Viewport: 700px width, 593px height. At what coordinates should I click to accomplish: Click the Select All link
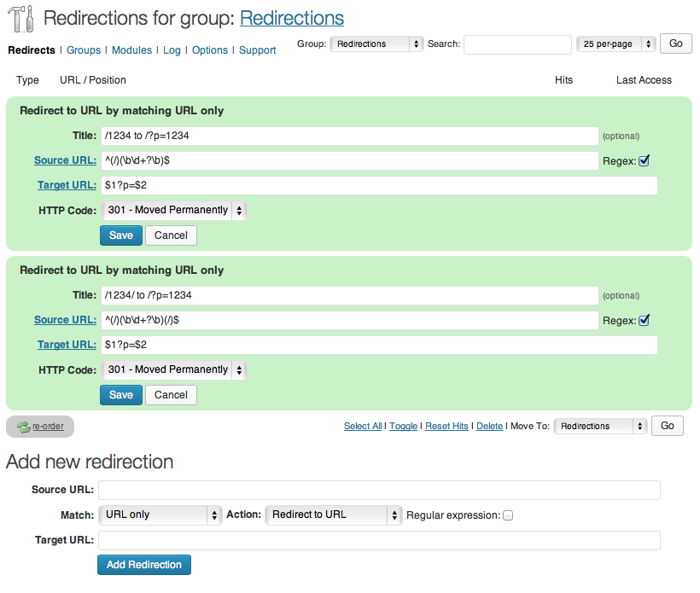363,426
